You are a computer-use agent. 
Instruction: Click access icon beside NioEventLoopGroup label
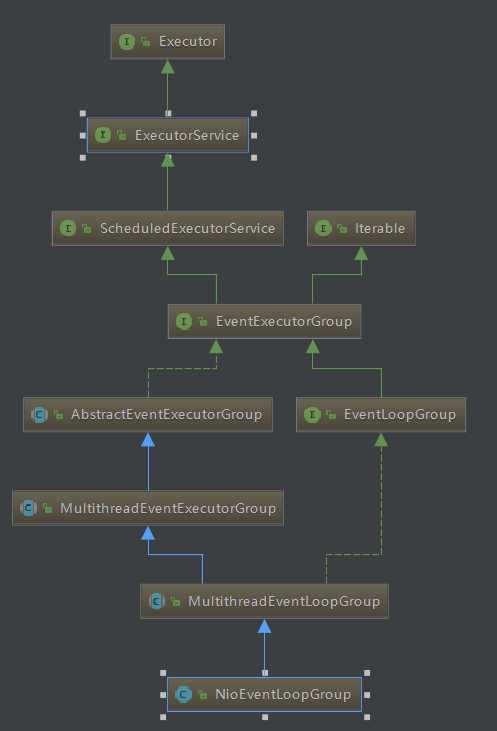pyautogui.click(x=203, y=695)
